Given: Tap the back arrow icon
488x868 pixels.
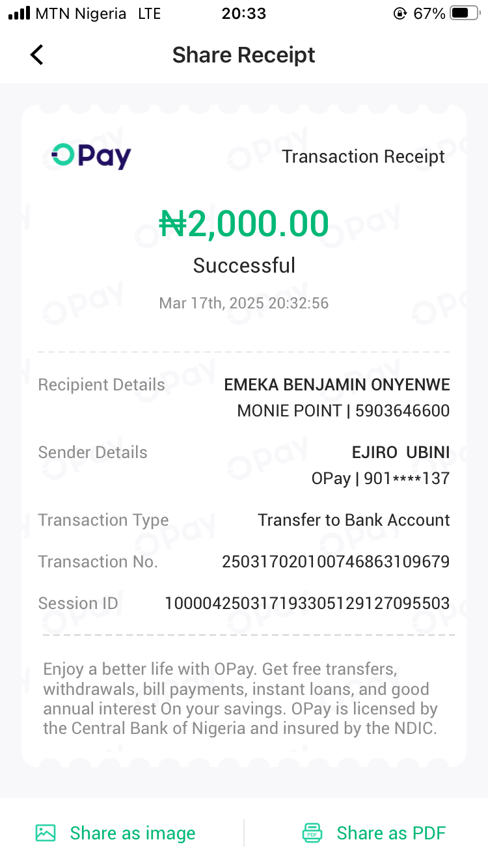Looking at the screenshot, I should pos(37,55).
